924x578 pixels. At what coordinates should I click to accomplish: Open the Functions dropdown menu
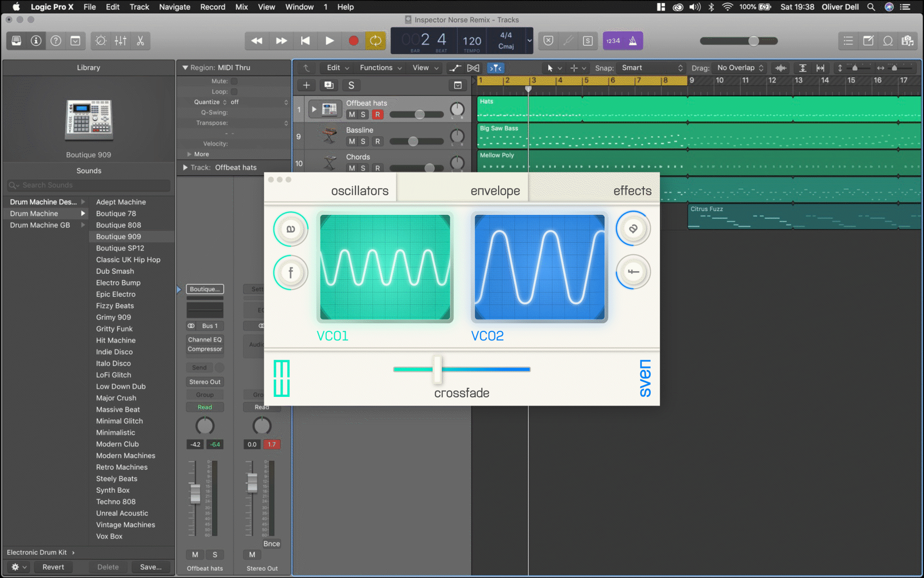[x=381, y=68]
